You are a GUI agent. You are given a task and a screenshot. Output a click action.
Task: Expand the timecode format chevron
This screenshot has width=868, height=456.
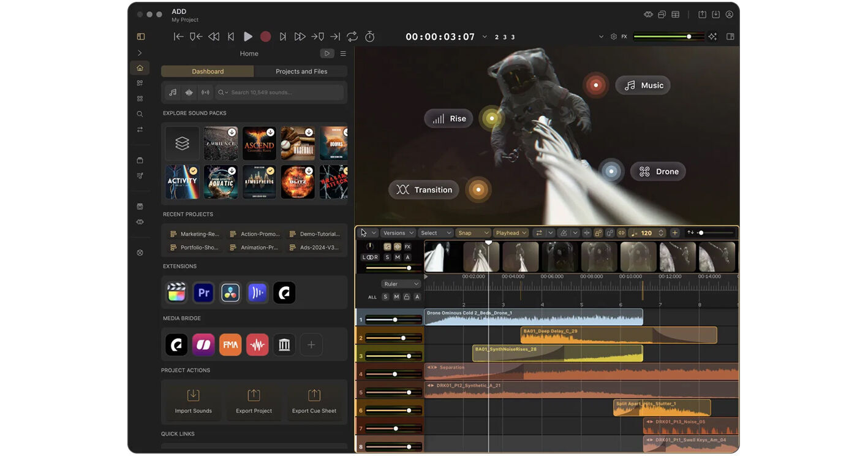[x=485, y=37]
